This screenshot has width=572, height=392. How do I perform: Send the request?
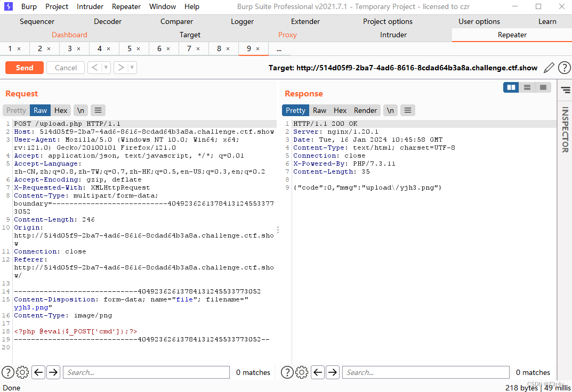point(25,68)
